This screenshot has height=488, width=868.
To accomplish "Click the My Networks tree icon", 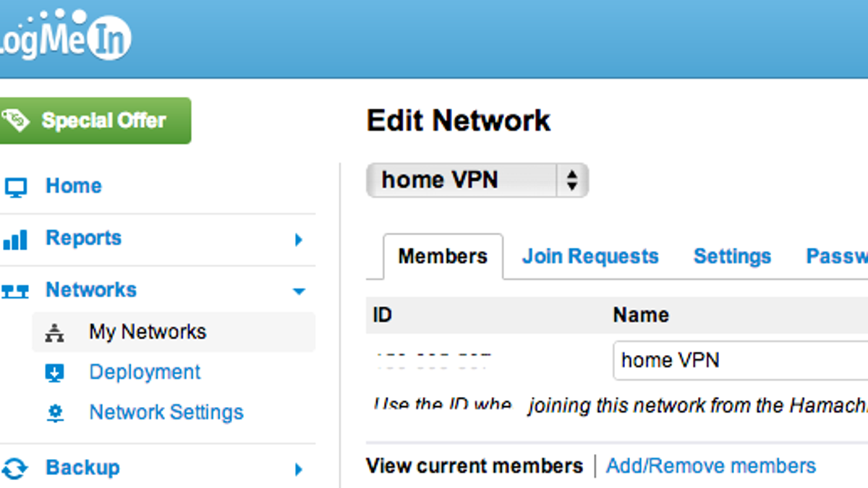I will tap(54, 333).
